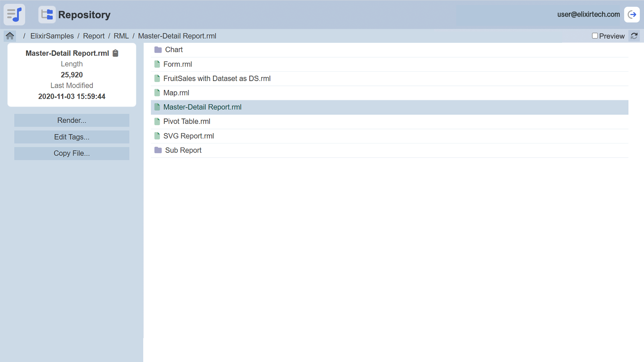Open the SVG Report.rml file entry
The width and height of the screenshot is (644, 362).
189,136
